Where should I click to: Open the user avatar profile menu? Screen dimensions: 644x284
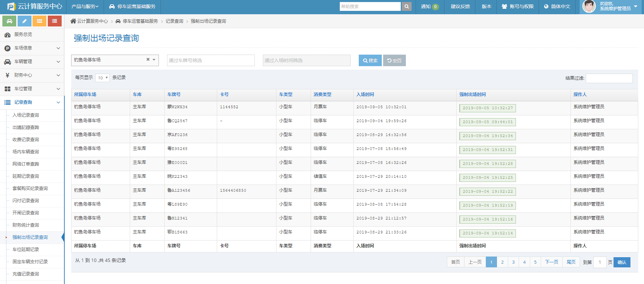tap(589, 6)
